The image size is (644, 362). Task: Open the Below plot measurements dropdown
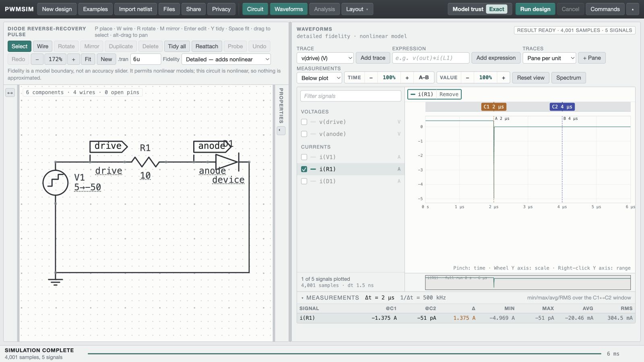(320, 78)
